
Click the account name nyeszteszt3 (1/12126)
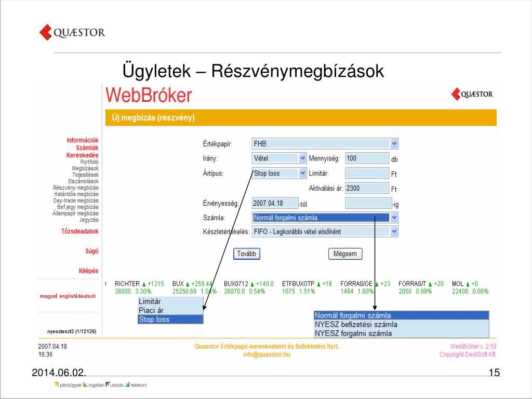72,331
